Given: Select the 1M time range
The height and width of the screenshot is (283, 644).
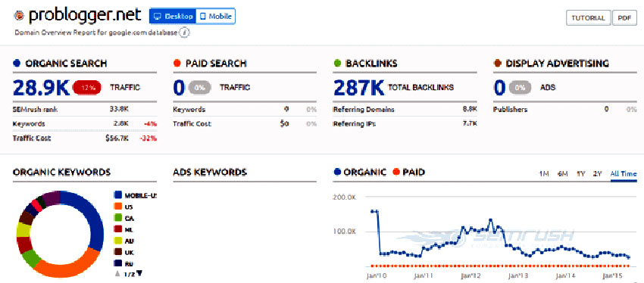Looking at the screenshot, I should click(x=544, y=173).
